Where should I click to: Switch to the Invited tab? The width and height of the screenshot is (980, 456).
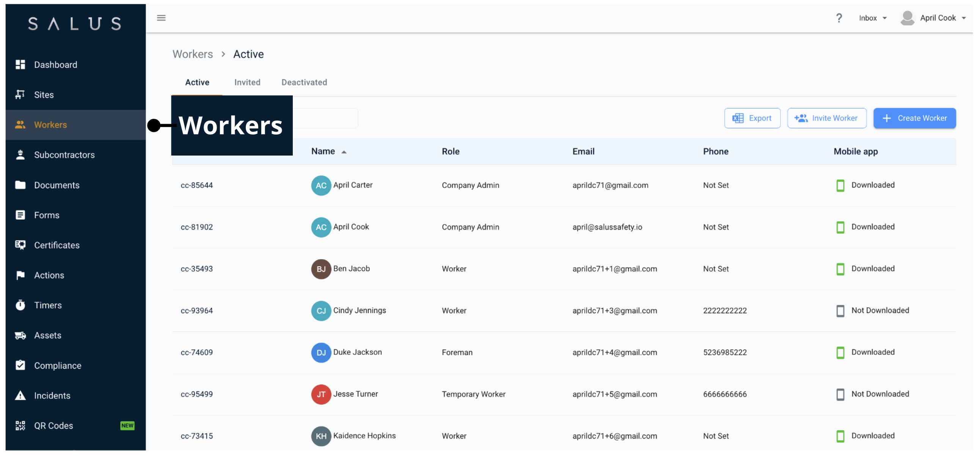tap(247, 82)
